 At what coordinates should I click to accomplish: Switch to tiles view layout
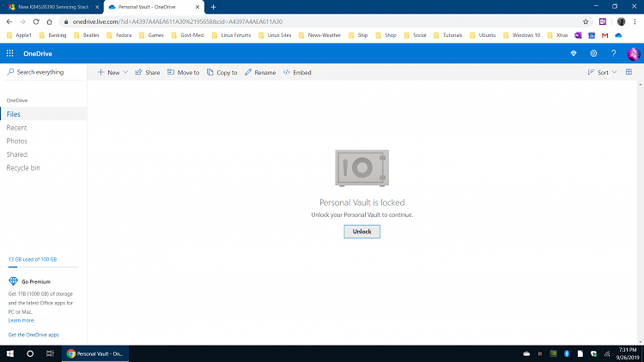[629, 72]
